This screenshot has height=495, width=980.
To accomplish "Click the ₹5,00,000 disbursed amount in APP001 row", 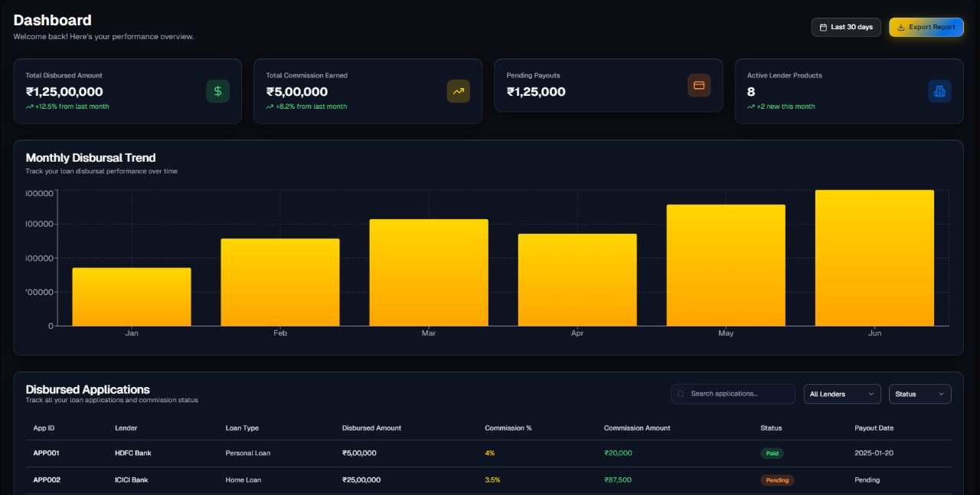I will (x=359, y=453).
